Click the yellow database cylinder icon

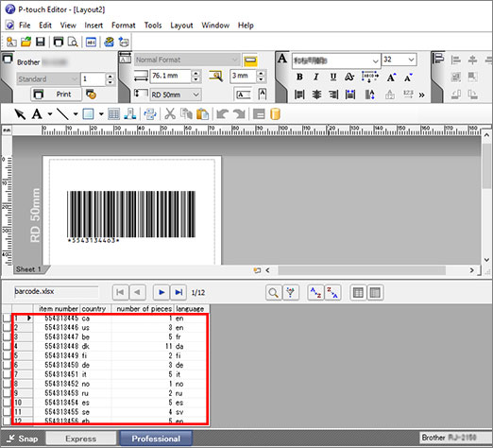pos(275,114)
